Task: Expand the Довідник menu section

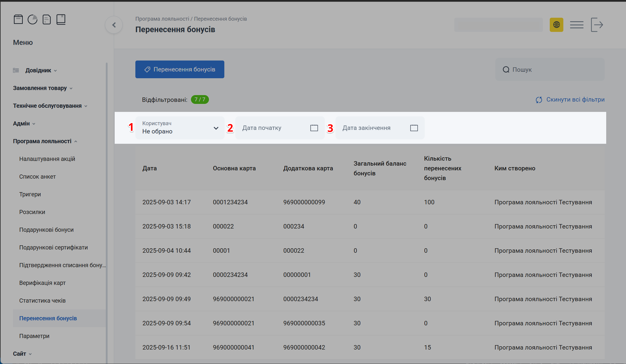Action: pos(38,70)
